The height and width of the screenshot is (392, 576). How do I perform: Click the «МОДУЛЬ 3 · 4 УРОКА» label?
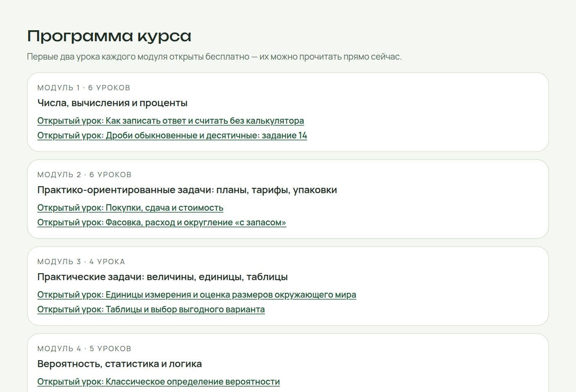tap(81, 262)
